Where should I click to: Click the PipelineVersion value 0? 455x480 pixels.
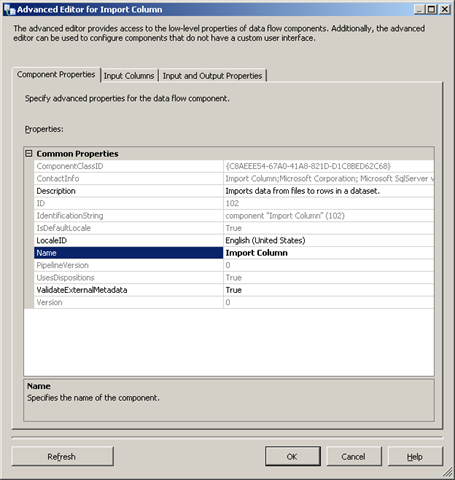pyautogui.click(x=228, y=265)
